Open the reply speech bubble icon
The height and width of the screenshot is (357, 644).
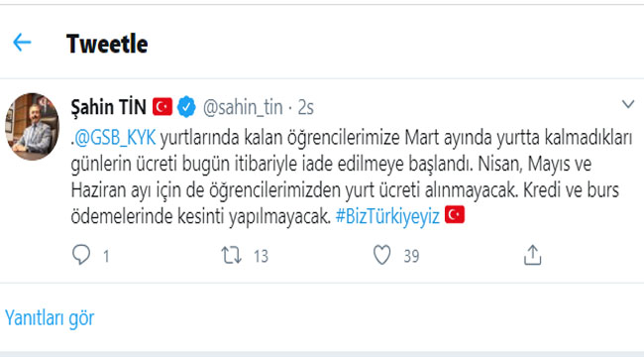click(x=81, y=255)
